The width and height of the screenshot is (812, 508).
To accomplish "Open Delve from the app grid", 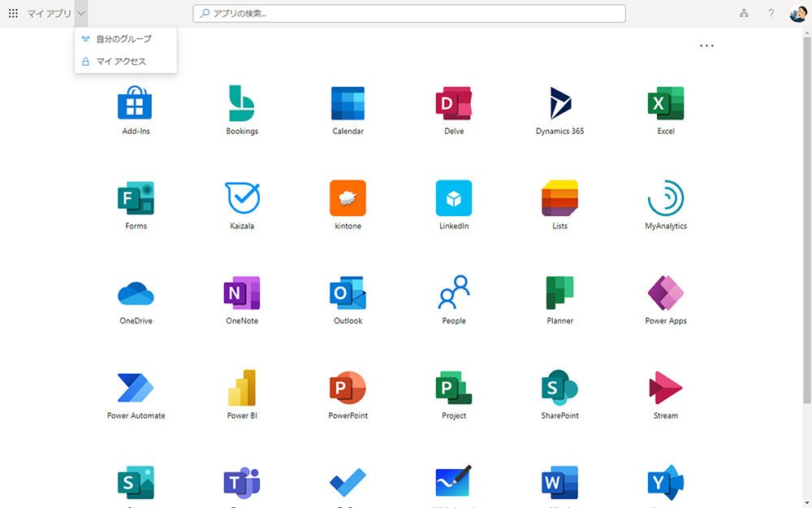I will pyautogui.click(x=454, y=103).
